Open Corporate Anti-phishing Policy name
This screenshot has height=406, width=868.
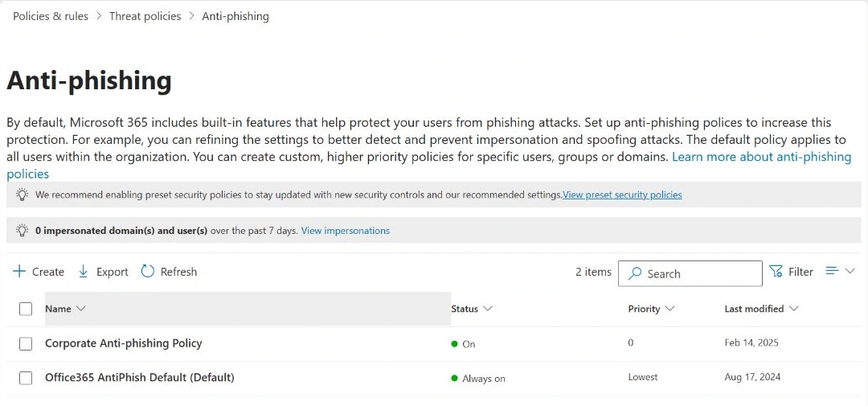point(124,343)
